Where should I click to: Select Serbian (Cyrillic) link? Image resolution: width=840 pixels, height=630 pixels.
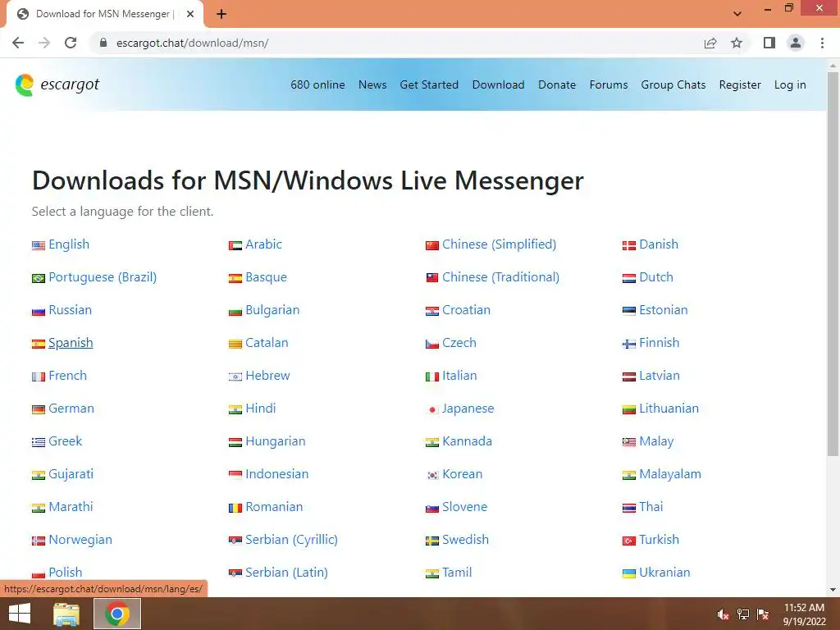(x=291, y=540)
